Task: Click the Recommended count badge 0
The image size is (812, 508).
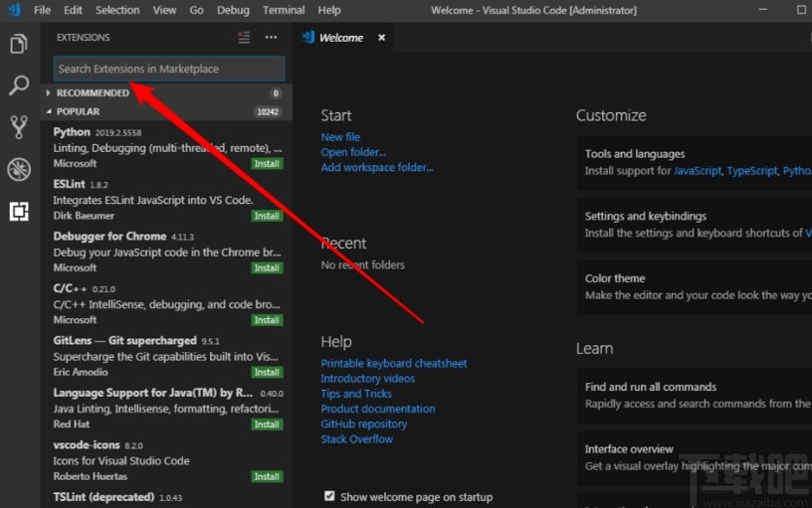Action: pos(276,93)
